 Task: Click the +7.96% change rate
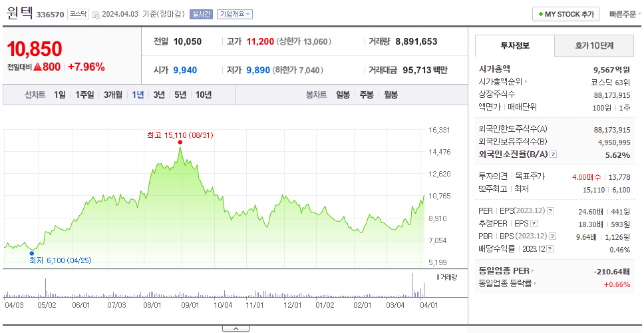click(86, 67)
